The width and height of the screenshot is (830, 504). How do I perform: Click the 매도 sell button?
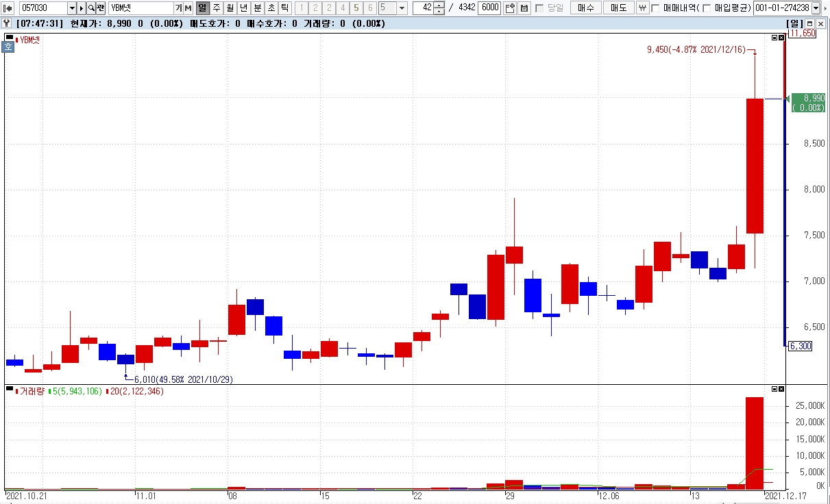point(618,8)
